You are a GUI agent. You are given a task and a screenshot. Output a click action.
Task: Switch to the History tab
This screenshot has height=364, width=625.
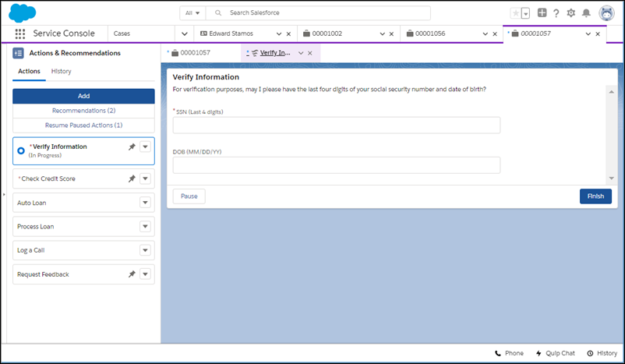[61, 72]
